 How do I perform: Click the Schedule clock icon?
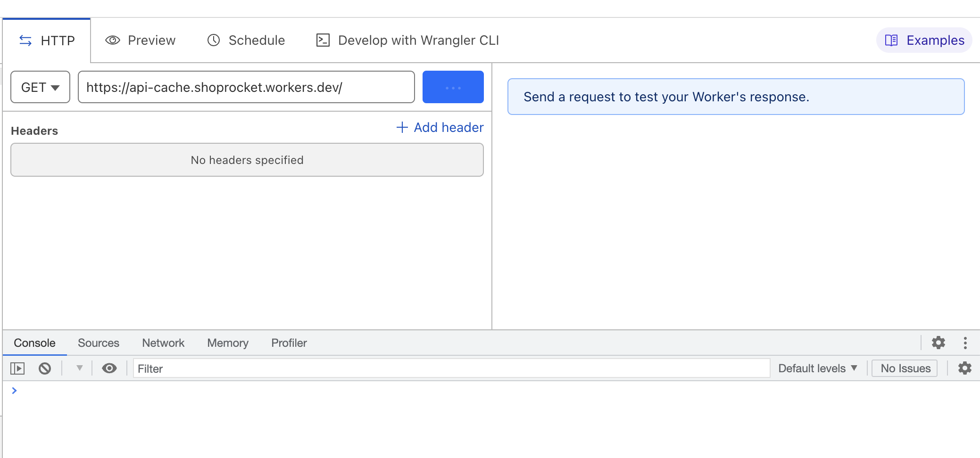pos(213,40)
